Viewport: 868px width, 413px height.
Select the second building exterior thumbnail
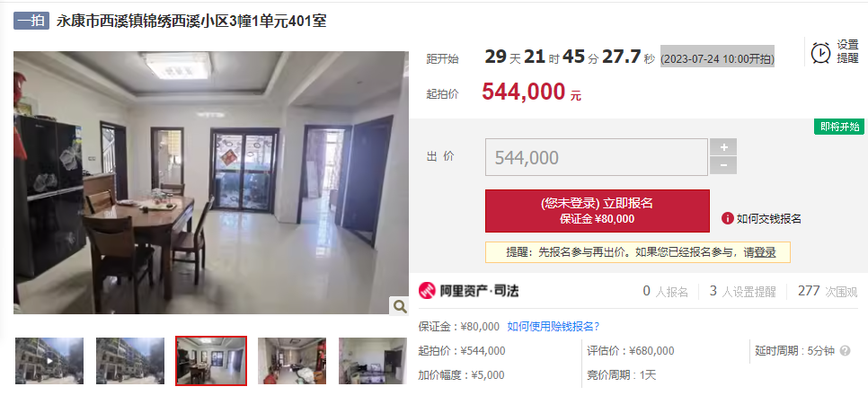(x=130, y=361)
